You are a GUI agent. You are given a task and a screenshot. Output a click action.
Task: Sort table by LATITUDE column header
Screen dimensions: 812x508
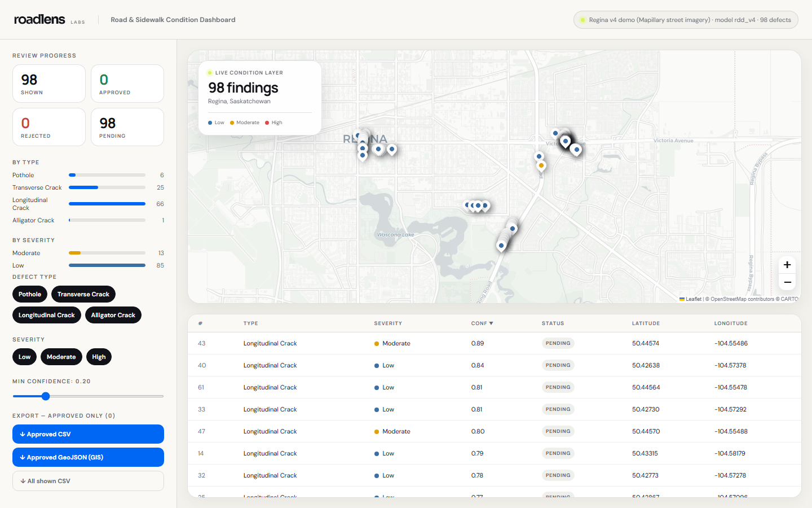646,323
